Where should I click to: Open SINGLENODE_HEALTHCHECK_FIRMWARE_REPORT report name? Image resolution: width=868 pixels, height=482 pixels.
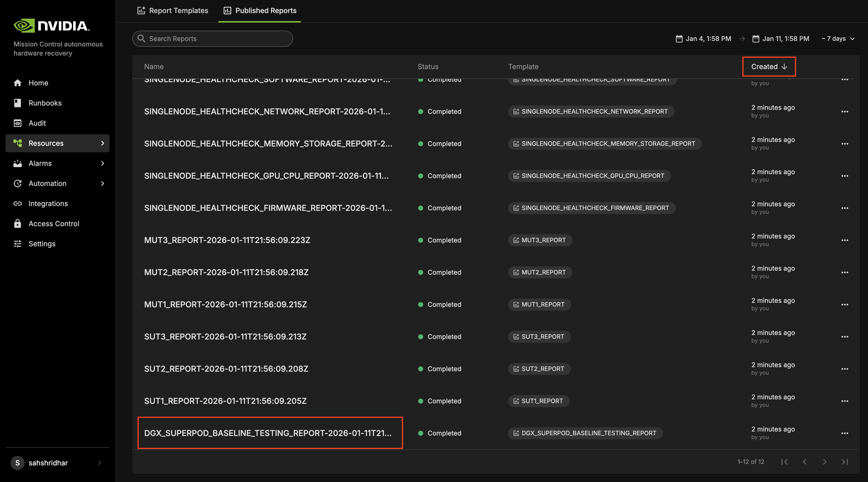(268, 208)
